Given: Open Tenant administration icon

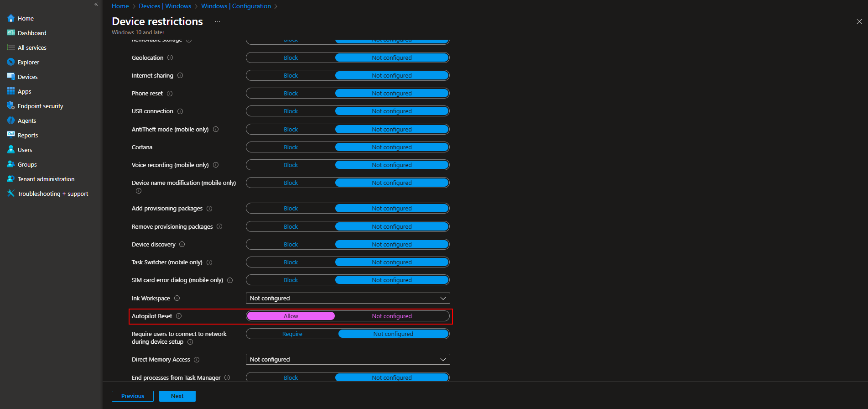Looking at the screenshot, I should tap(11, 179).
